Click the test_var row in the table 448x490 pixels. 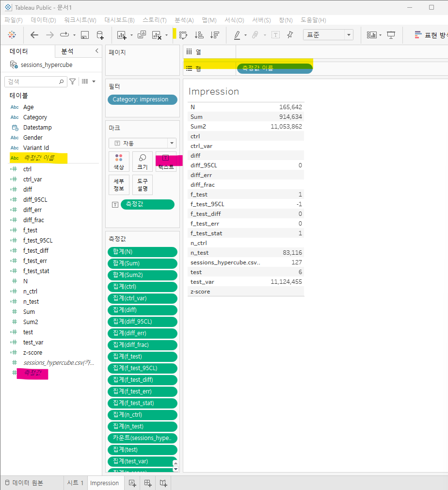pyautogui.click(x=246, y=282)
